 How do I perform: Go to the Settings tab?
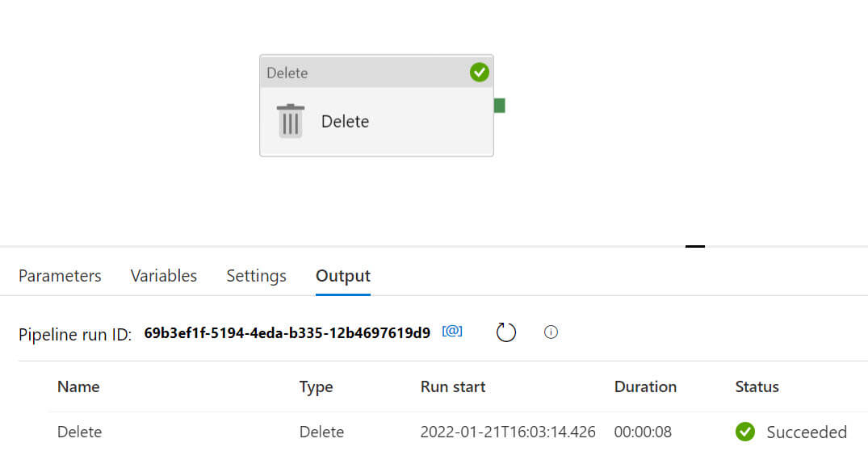(256, 276)
